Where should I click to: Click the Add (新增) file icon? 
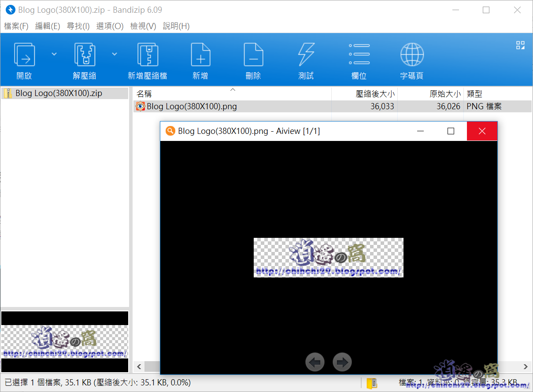200,55
